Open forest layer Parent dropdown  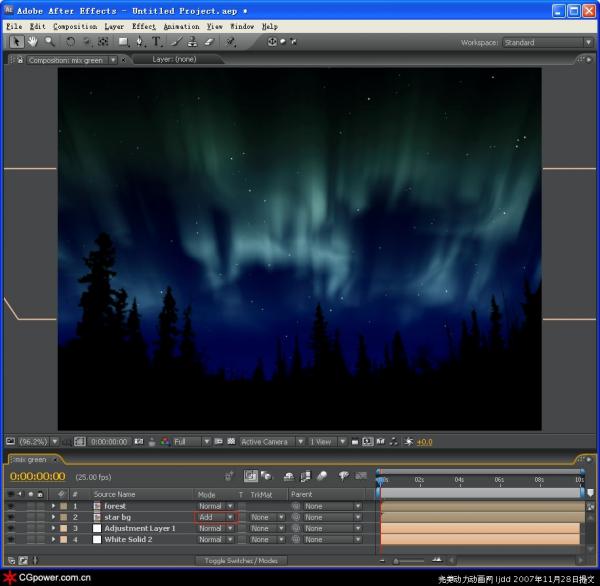click(x=331, y=506)
